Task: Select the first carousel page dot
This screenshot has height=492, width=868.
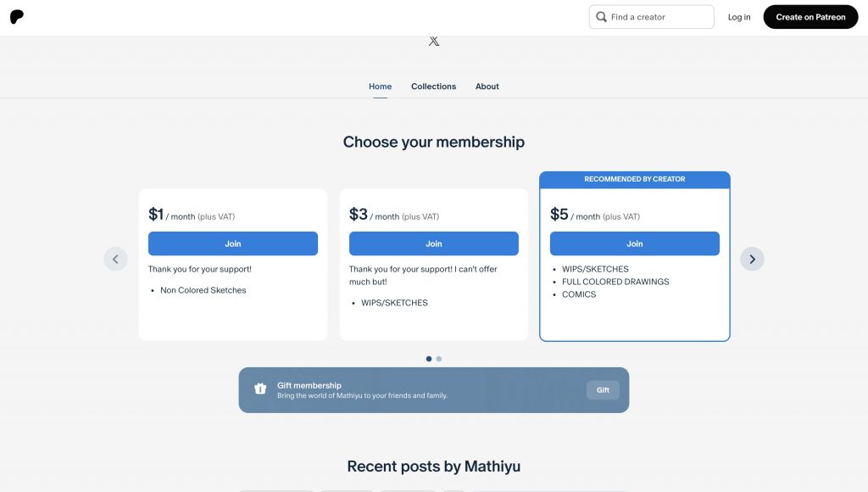Action: [429, 359]
